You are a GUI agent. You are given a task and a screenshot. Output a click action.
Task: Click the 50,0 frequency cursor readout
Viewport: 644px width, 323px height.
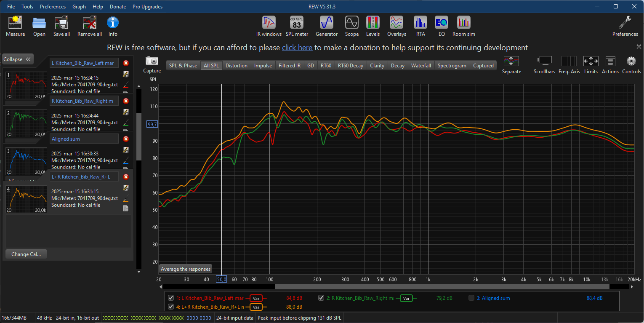pos(222,279)
